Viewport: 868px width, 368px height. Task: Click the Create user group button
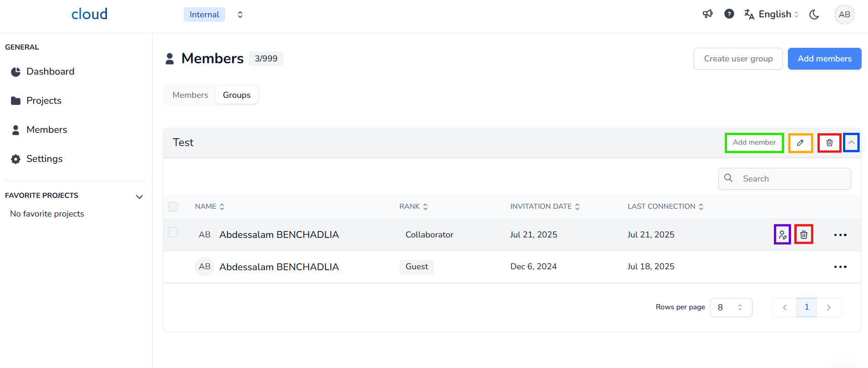coord(738,59)
